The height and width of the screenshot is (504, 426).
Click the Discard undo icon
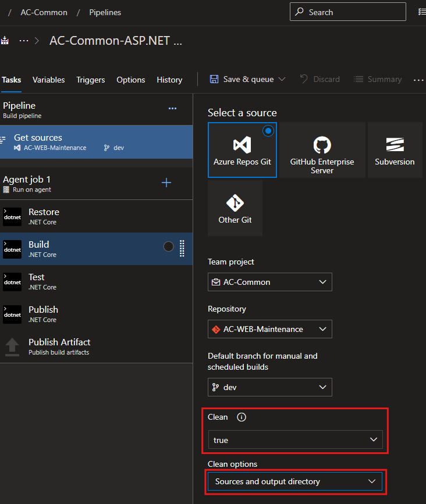click(x=304, y=79)
